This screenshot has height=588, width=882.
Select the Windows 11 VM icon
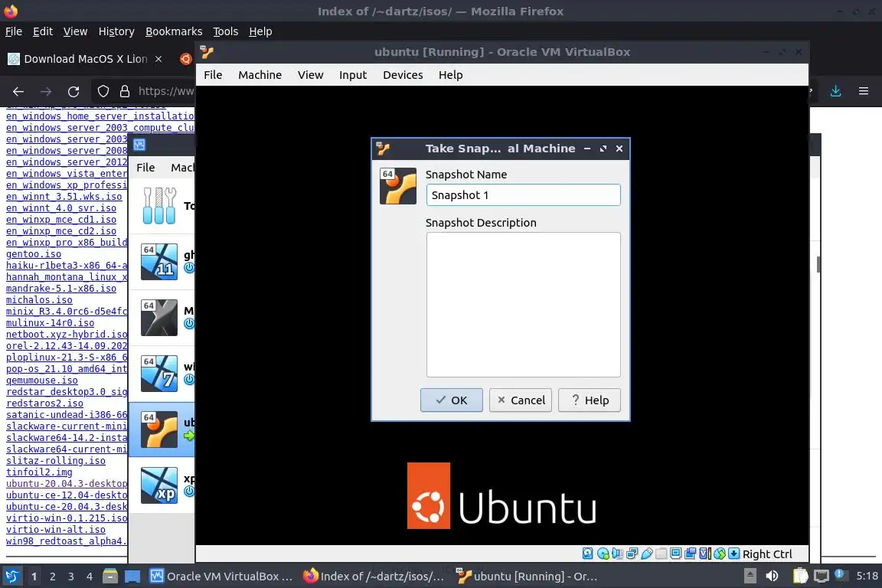tap(159, 262)
